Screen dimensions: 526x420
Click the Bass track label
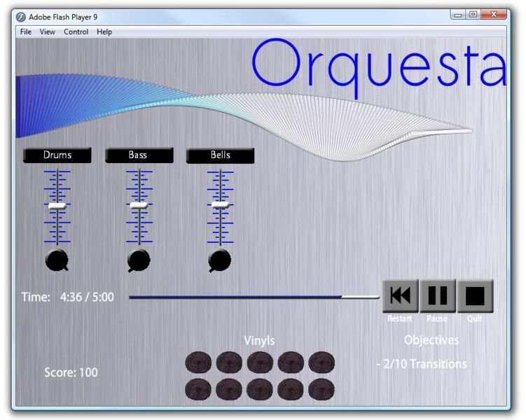click(139, 155)
